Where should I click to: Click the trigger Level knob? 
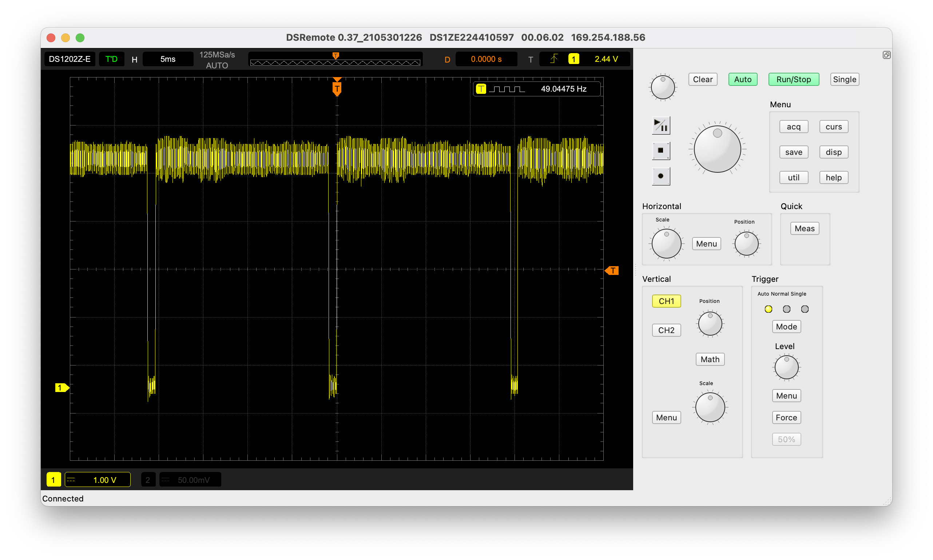pos(786,367)
